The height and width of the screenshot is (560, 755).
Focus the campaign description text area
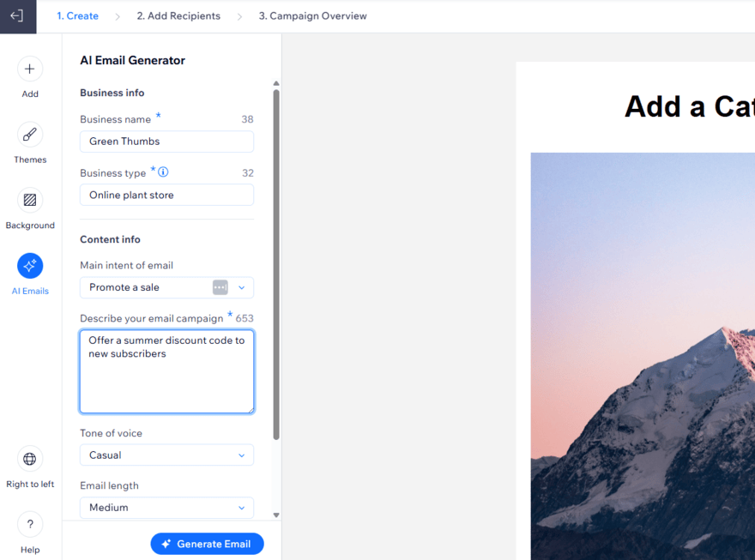click(166, 370)
